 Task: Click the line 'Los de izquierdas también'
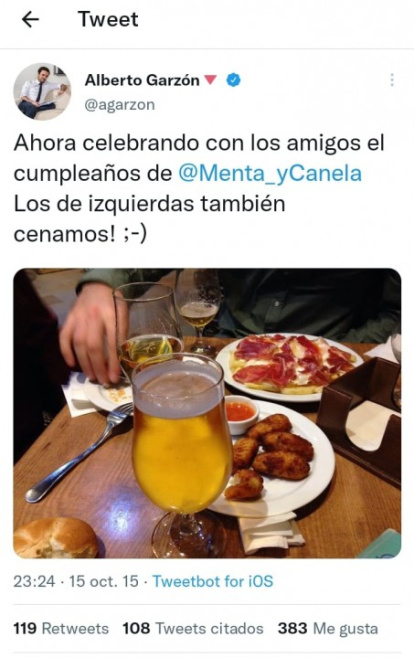149,204
